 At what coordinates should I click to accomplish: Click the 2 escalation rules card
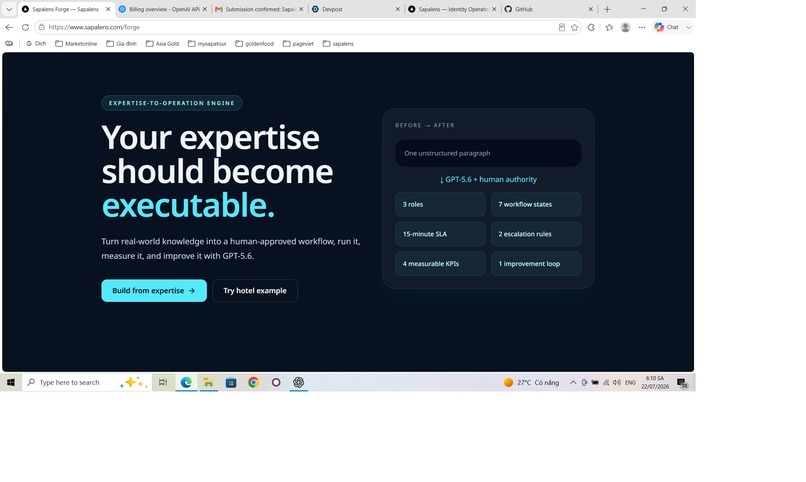(x=536, y=234)
